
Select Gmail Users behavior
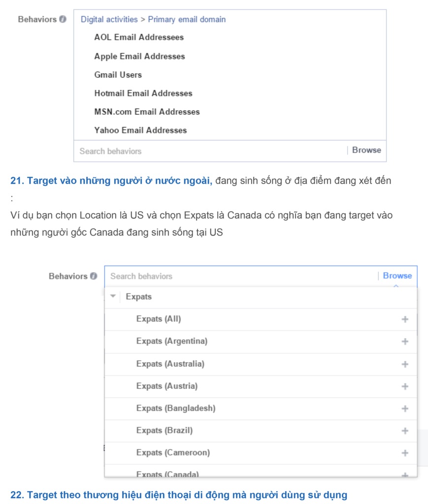(x=118, y=75)
